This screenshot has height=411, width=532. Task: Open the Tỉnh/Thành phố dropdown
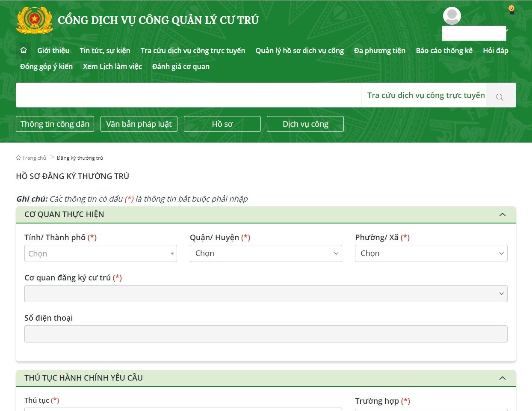pos(100,253)
